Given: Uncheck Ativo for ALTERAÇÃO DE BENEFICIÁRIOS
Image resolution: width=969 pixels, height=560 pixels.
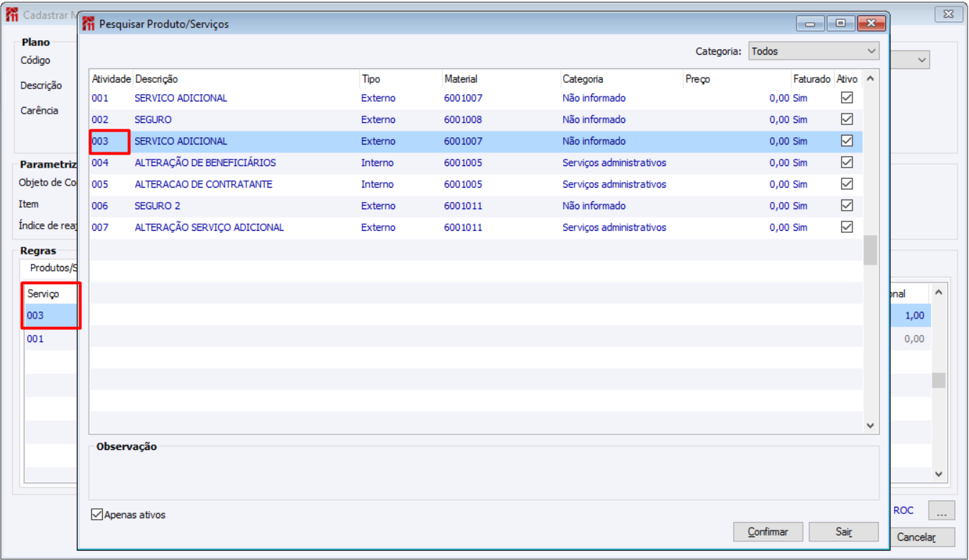Looking at the screenshot, I should [847, 162].
